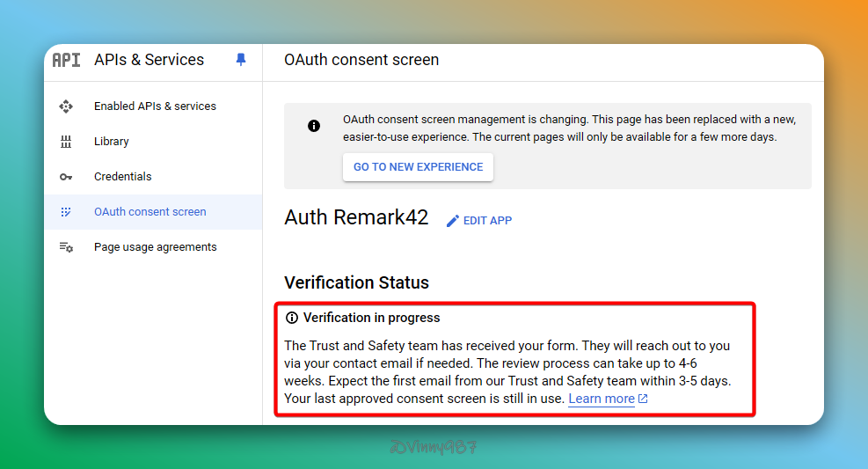Go to the Library menu item
Viewport: 868px width, 469px height.
pyautogui.click(x=112, y=142)
